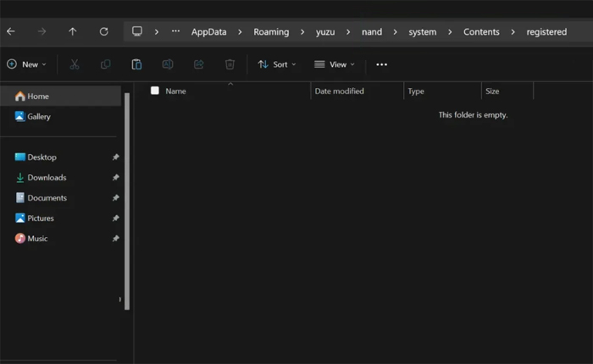
Task: Open the See more ellipsis menu
Action: 381,64
